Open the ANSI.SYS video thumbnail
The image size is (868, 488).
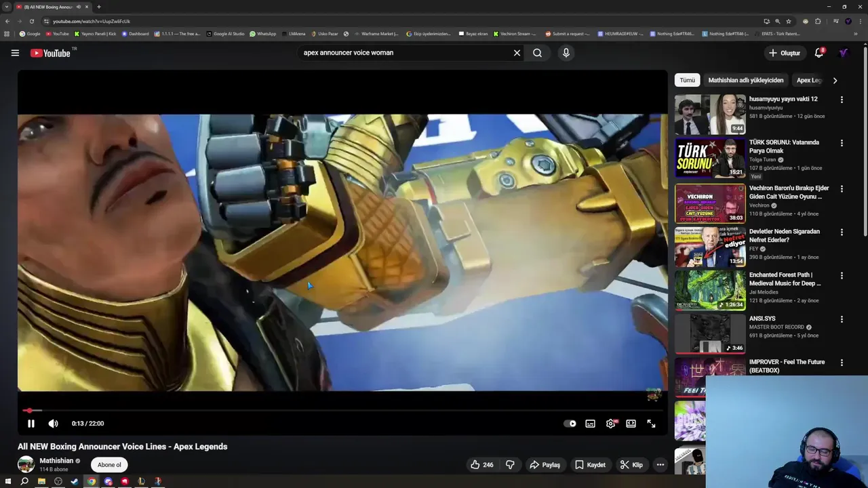(x=710, y=333)
